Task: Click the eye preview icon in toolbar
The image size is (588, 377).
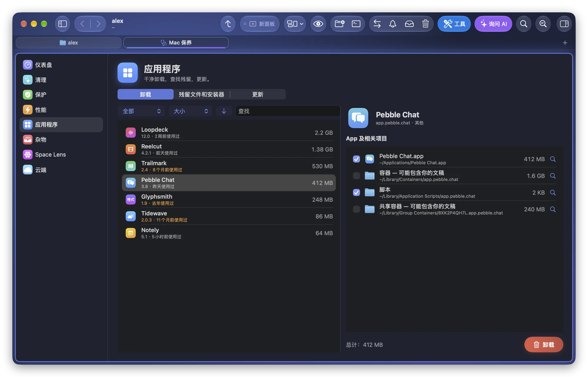Action: [x=318, y=24]
